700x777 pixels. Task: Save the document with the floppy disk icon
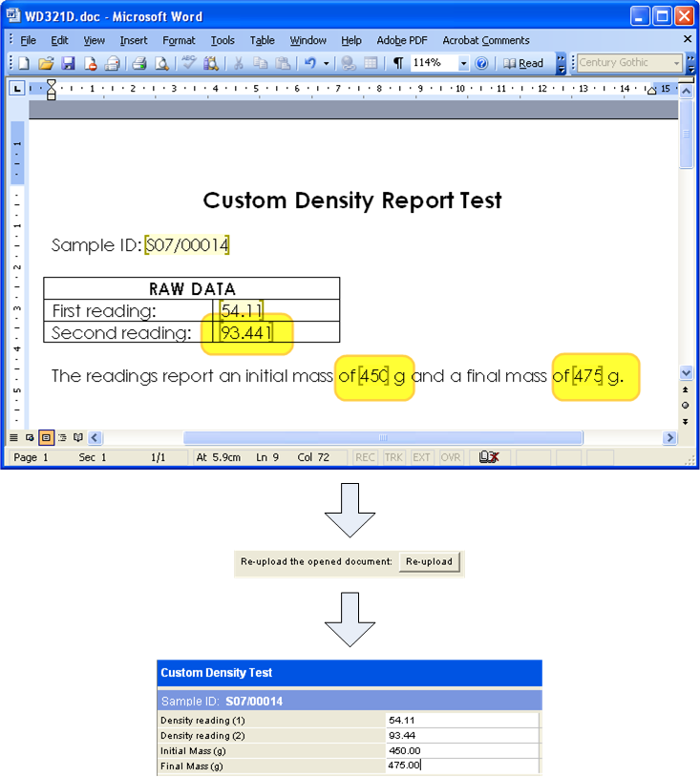[68, 64]
